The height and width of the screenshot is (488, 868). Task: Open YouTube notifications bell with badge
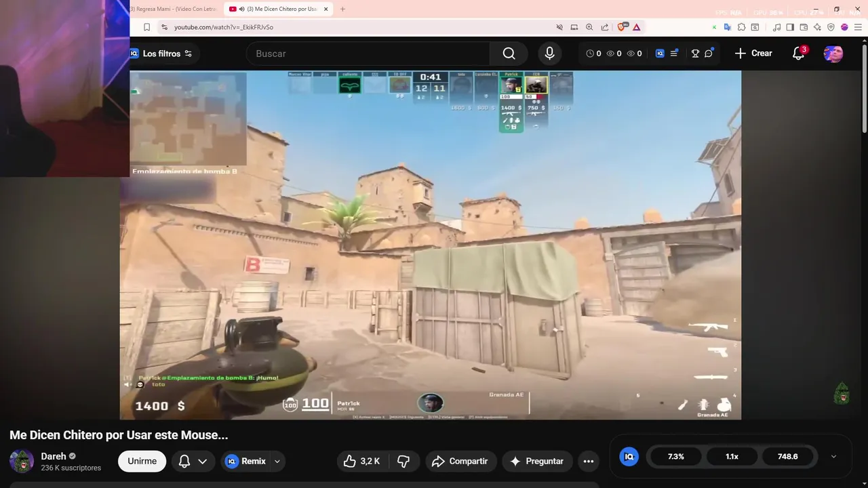pyautogui.click(x=799, y=53)
